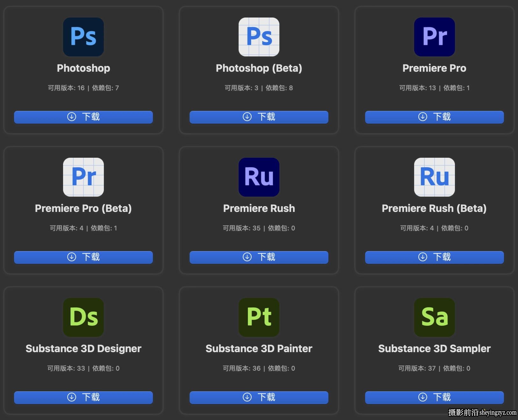Download Premiere Pro (Beta)
Screen dimensions: 518x420
83,257
